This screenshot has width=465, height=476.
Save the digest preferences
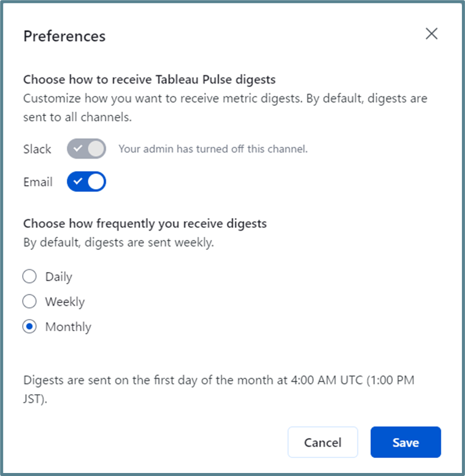406,442
